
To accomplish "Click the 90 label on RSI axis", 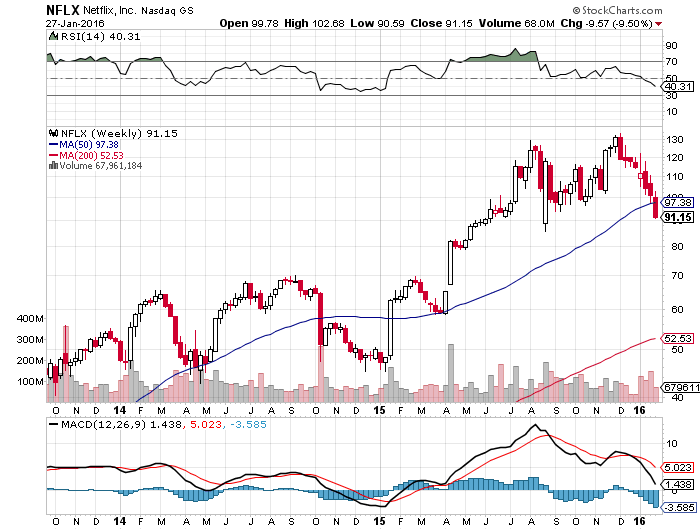I will tap(671, 46).
